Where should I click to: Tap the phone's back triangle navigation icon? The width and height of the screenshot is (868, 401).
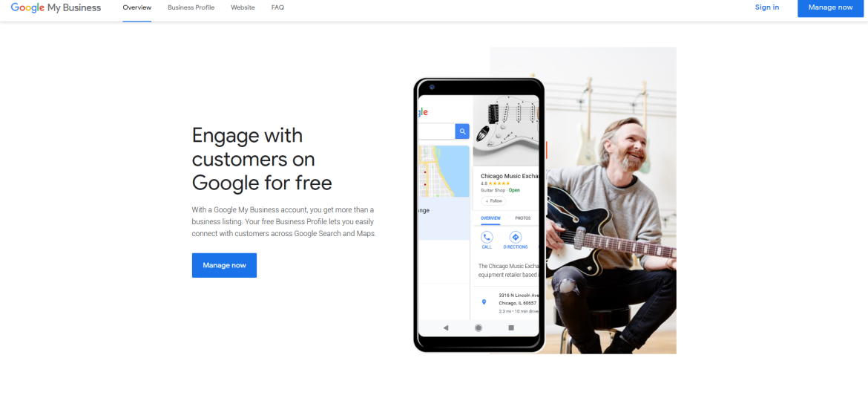(x=446, y=328)
